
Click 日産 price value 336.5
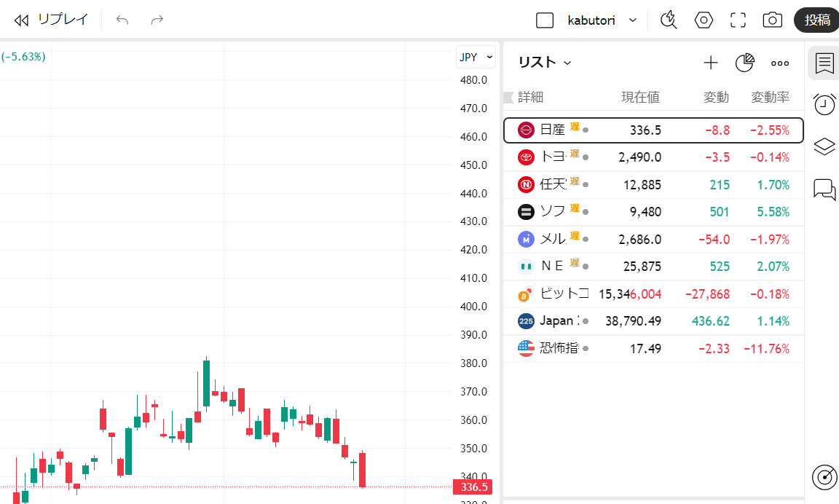[x=645, y=130]
